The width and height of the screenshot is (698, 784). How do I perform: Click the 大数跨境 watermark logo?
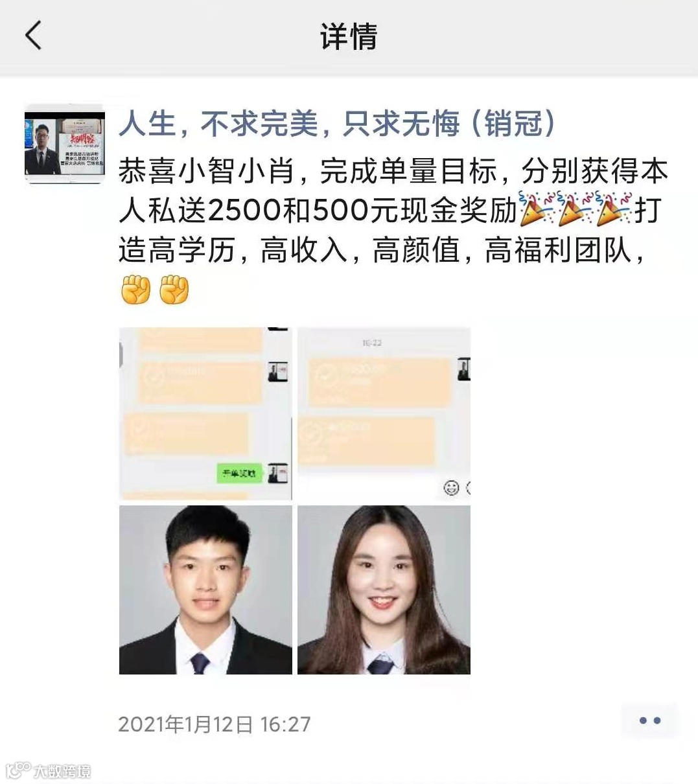tap(49, 770)
